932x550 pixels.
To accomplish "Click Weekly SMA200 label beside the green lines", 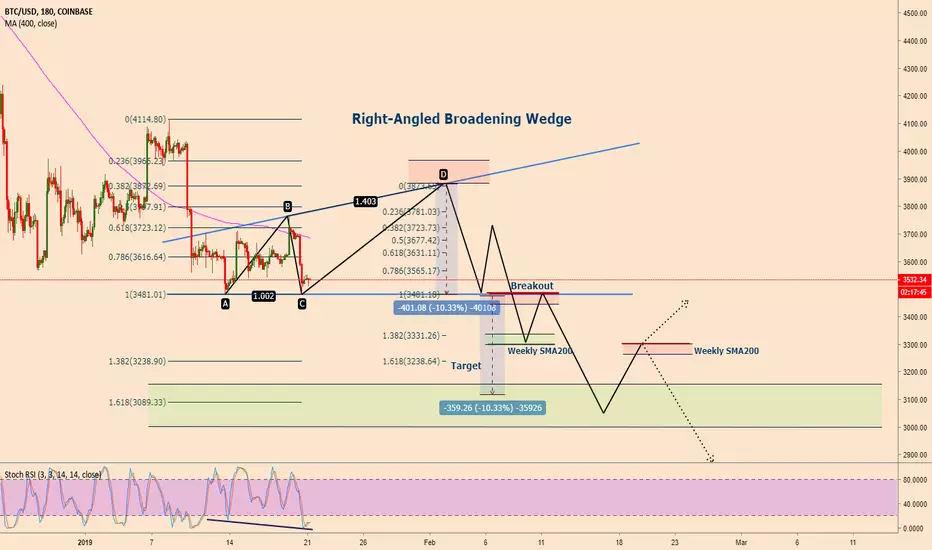I will [540, 351].
